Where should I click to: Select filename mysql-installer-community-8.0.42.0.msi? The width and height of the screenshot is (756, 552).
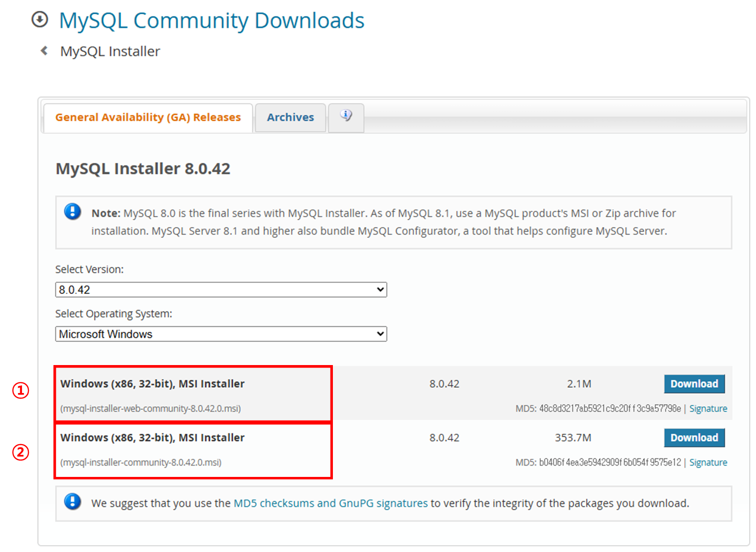click(141, 463)
